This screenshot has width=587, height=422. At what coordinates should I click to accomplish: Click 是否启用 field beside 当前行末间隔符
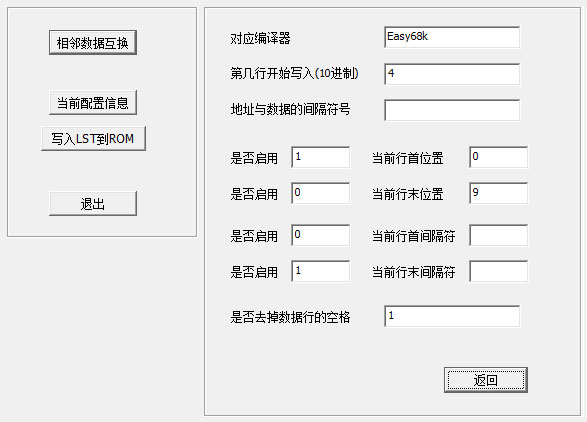click(x=320, y=271)
